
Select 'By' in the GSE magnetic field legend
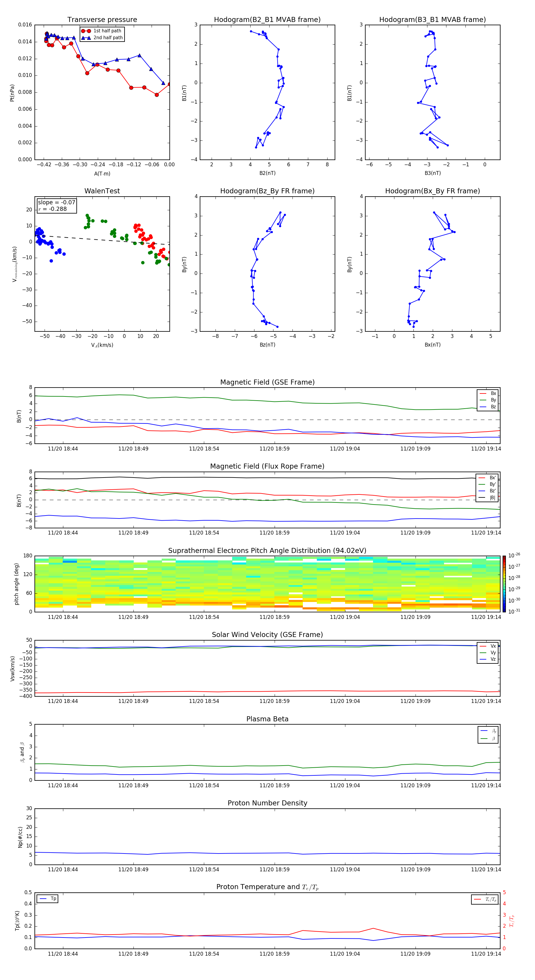(488, 400)
